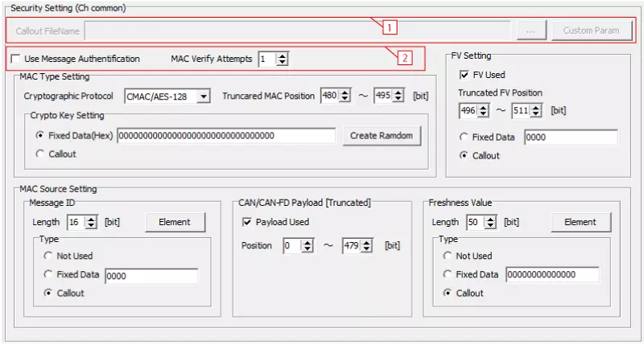Select Fixed Data for Freshness Value type
This screenshot has height=345, width=644.
(x=448, y=274)
